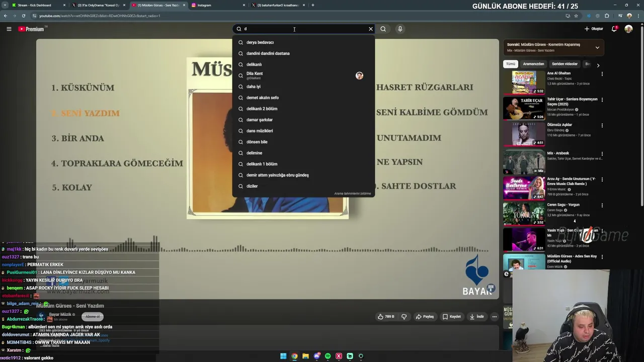
Task: Clear the search box with the X icon
Action: [371, 29]
